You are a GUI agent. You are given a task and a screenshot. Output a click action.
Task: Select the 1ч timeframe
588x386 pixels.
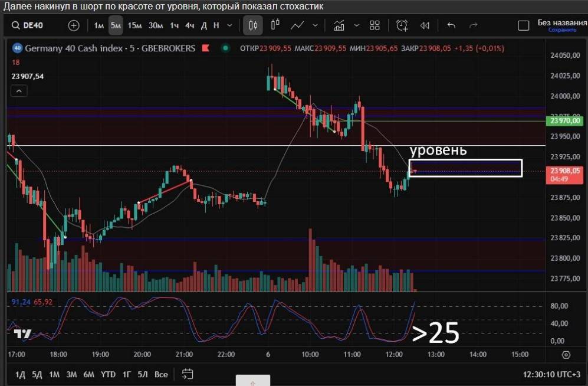(x=175, y=25)
